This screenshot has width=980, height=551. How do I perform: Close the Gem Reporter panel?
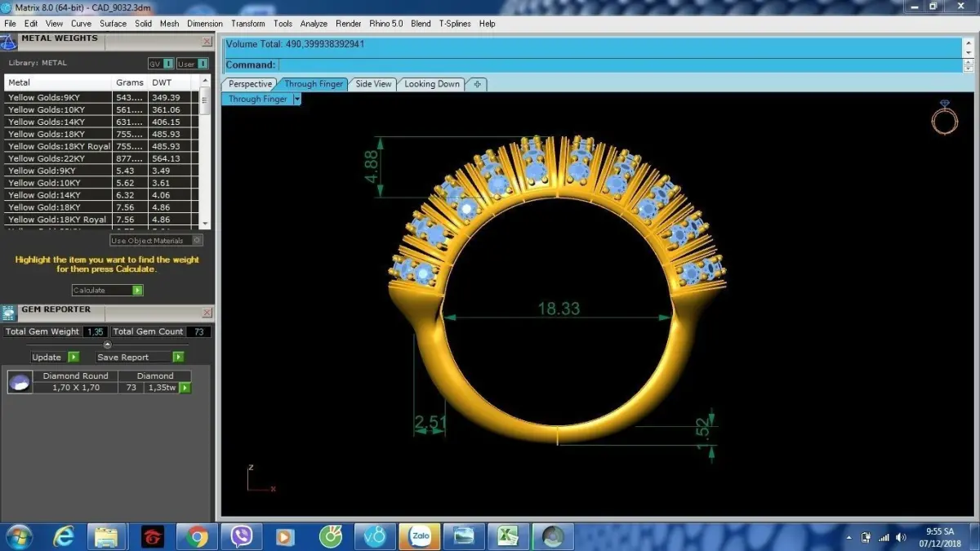(x=207, y=312)
